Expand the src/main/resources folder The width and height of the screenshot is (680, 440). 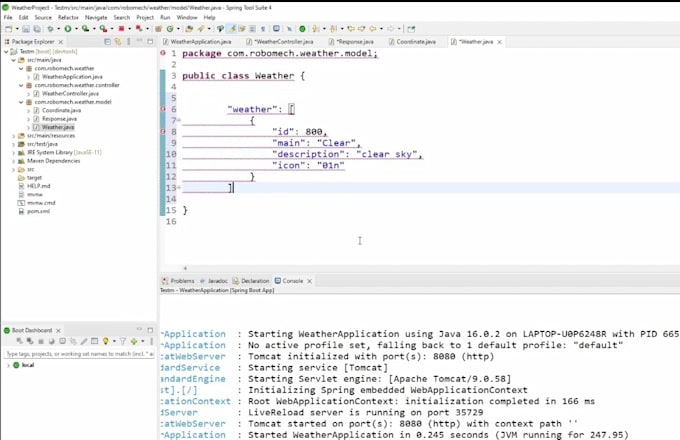[14, 136]
